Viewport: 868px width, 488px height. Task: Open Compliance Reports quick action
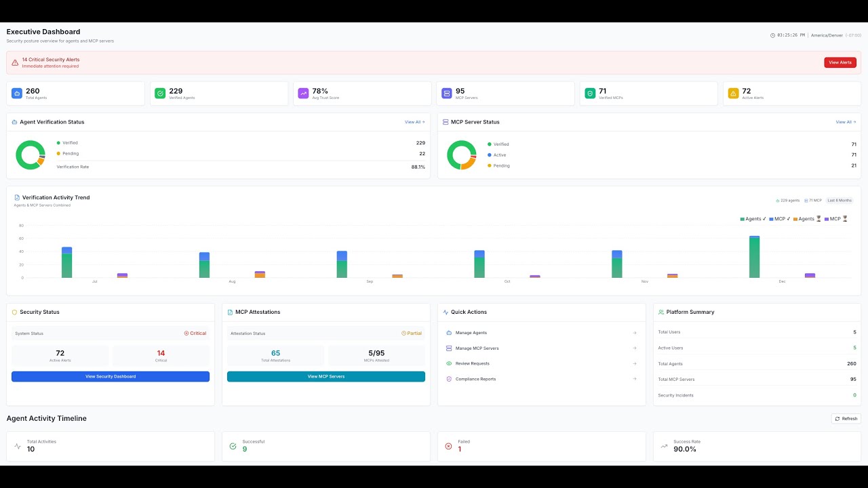[542, 379]
